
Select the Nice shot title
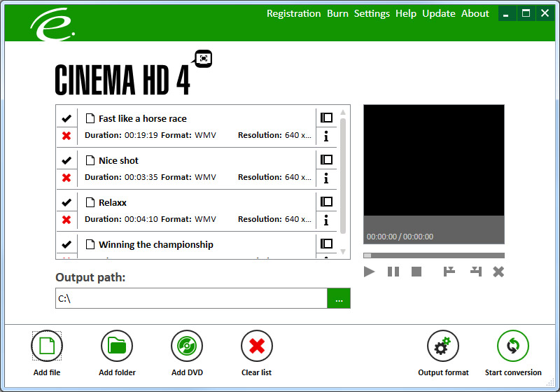(x=118, y=161)
